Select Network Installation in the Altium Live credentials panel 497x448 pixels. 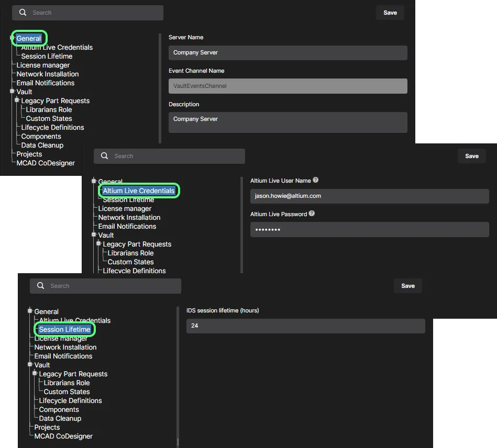129,217
